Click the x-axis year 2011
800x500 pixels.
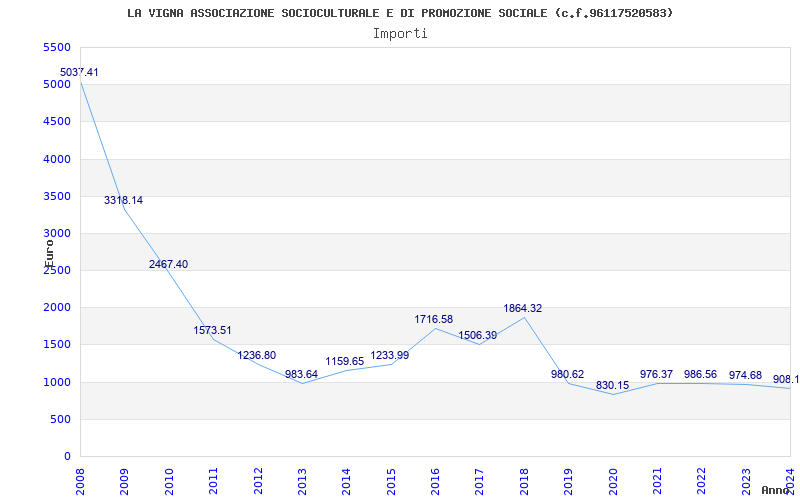[213, 482]
